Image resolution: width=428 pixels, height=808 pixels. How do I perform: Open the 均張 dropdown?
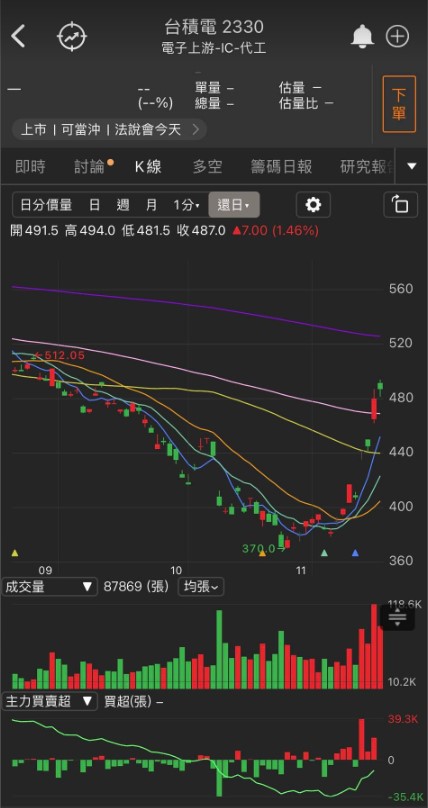201,586
